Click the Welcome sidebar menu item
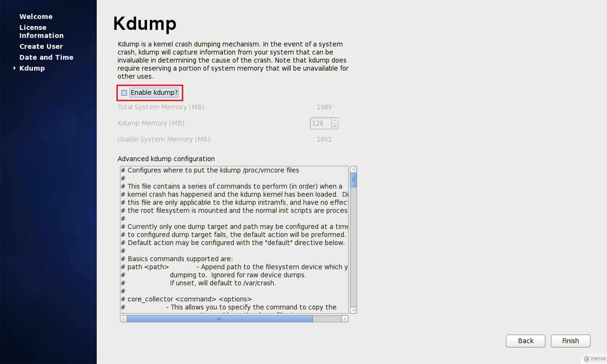The height and width of the screenshot is (364, 607). (36, 16)
